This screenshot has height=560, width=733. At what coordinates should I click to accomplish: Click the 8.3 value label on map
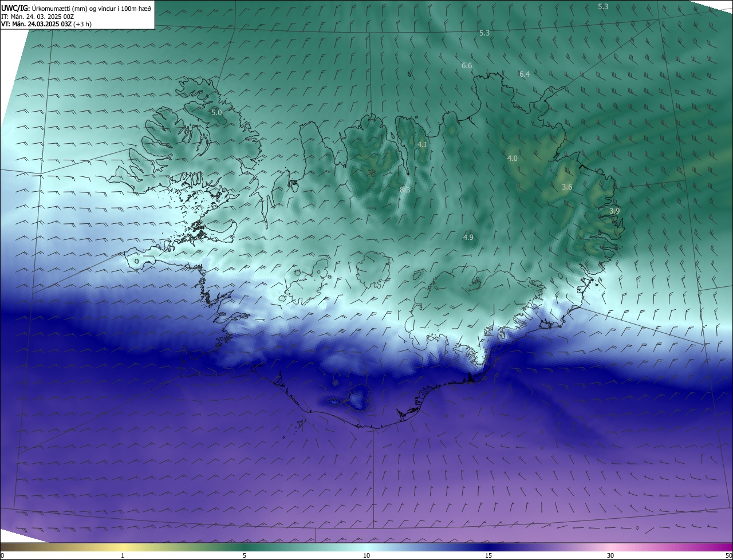click(405, 190)
